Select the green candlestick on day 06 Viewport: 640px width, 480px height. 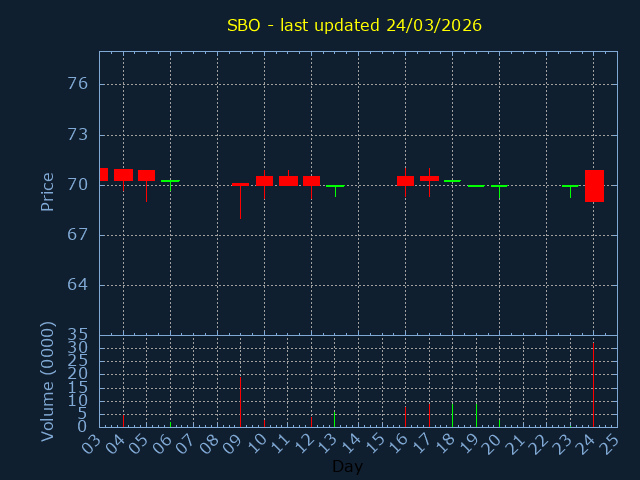pos(170,181)
